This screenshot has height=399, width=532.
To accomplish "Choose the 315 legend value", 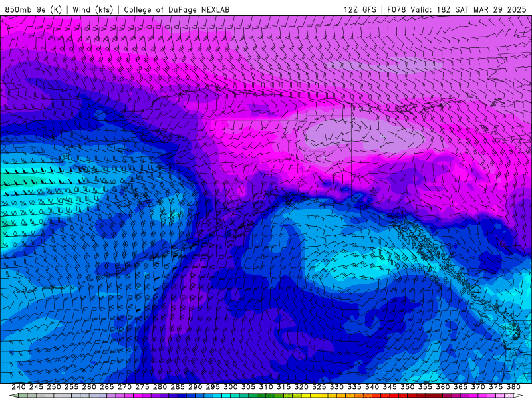I will tap(283, 387).
